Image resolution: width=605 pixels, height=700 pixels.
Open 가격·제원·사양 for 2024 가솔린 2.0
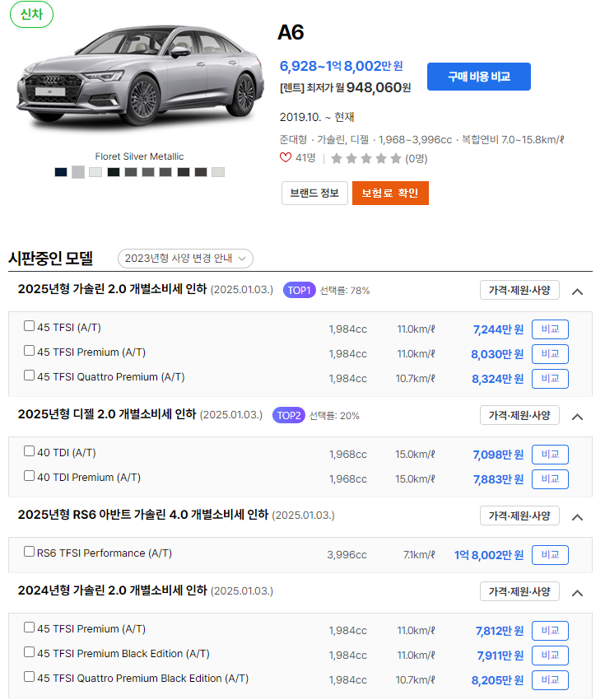click(519, 591)
